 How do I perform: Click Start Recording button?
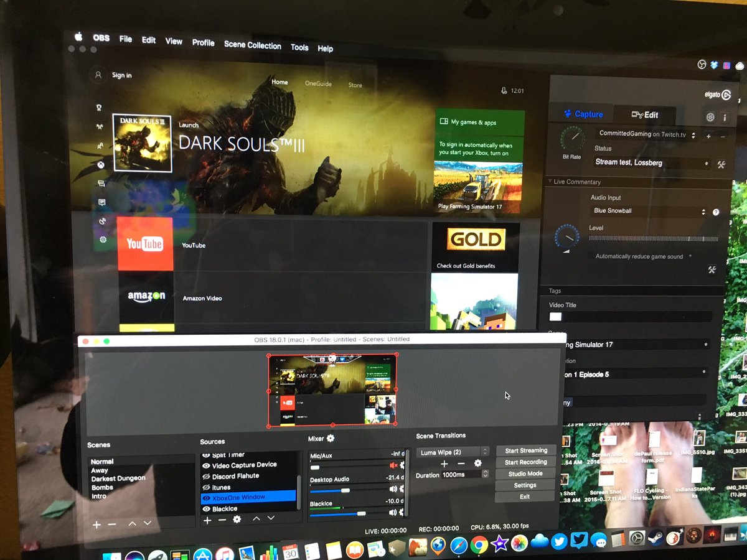[x=525, y=462]
